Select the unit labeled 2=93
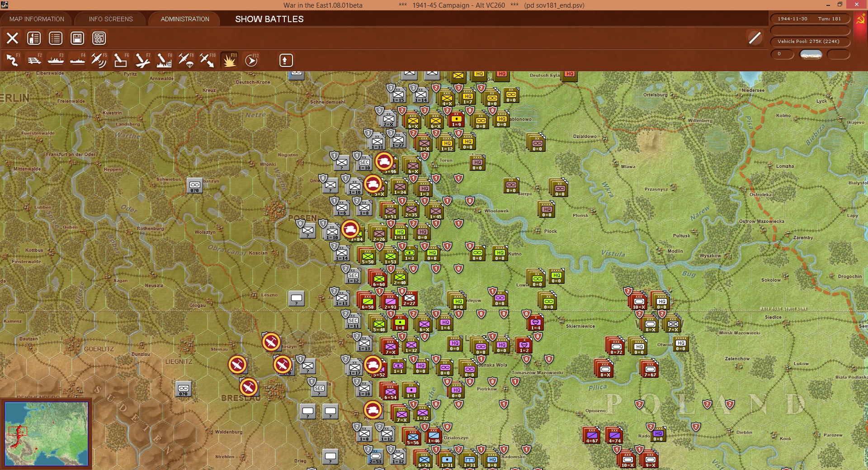 [390, 301]
